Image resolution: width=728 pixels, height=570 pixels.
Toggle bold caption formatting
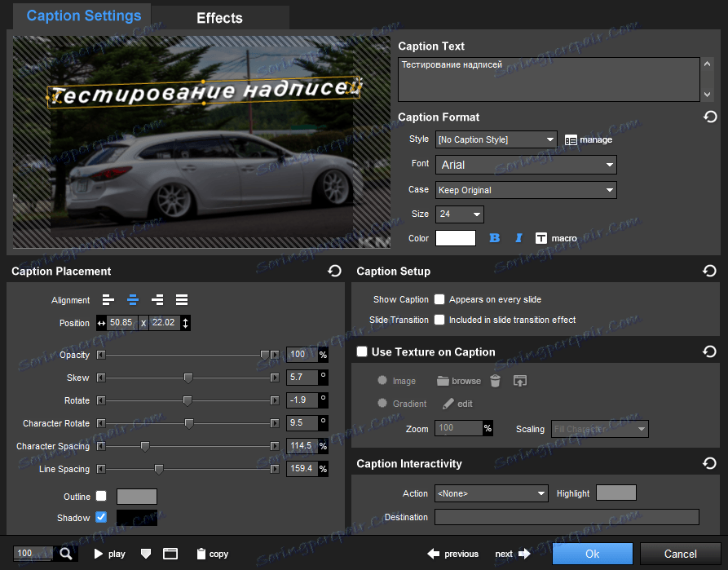click(x=494, y=238)
